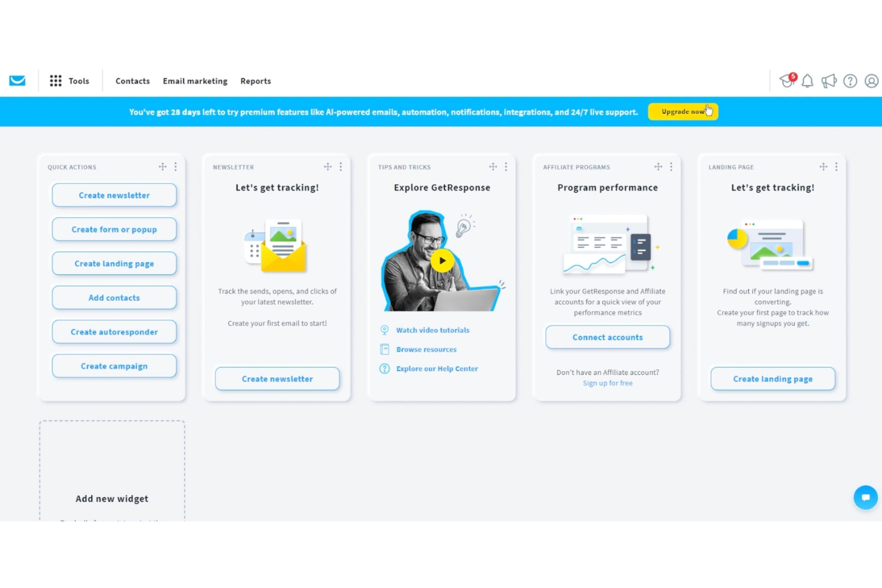Image resolution: width=882 pixels, height=588 pixels.
Task: Click Create form or popup
Action: pos(114,229)
